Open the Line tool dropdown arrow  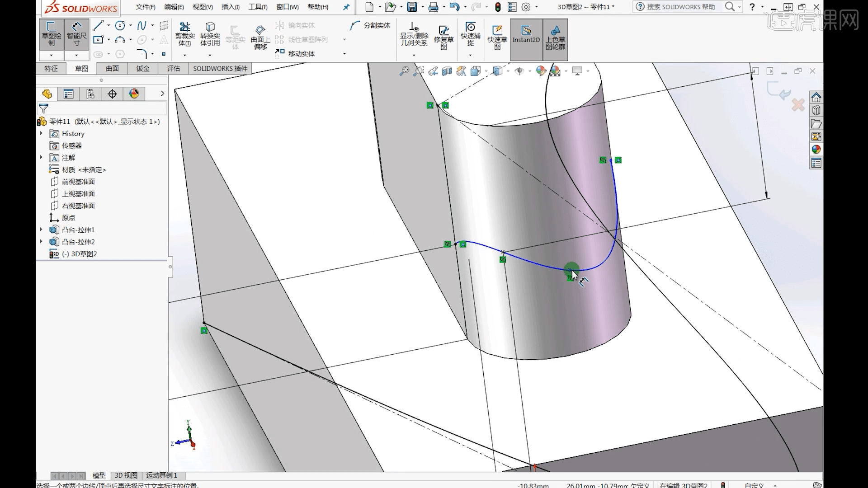(108, 26)
